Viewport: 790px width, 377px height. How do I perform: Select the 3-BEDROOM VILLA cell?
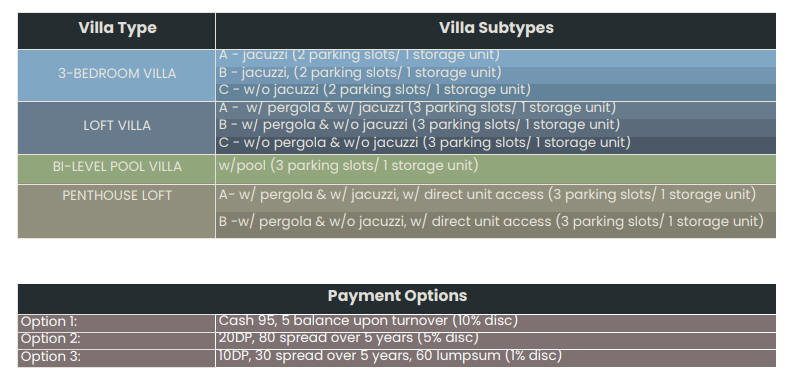click(x=116, y=75)
